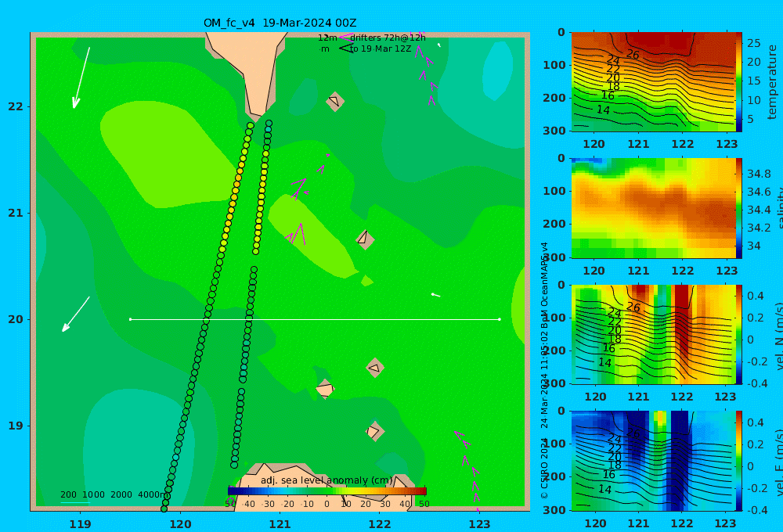Image resolution: width=783 pixels, height=532 pixels.
Task: Click the '16' contour label in the vel. E panel
Action: (608, 474)
